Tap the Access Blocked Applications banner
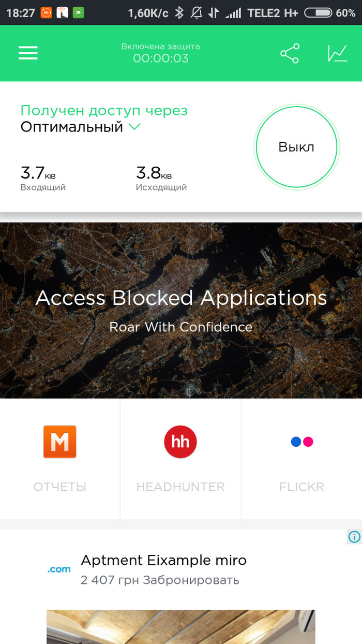This screenshot has width=362, height=644. 181,310
